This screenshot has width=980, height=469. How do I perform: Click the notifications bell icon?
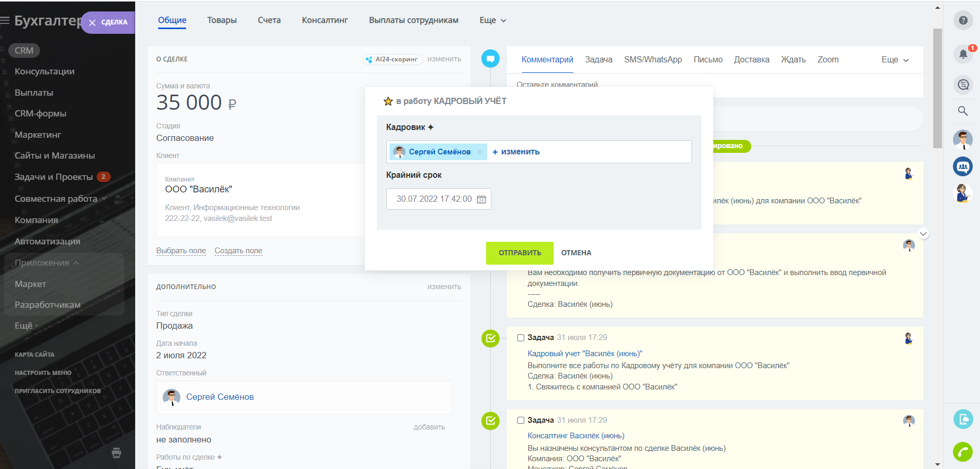(x=963, y=54)
